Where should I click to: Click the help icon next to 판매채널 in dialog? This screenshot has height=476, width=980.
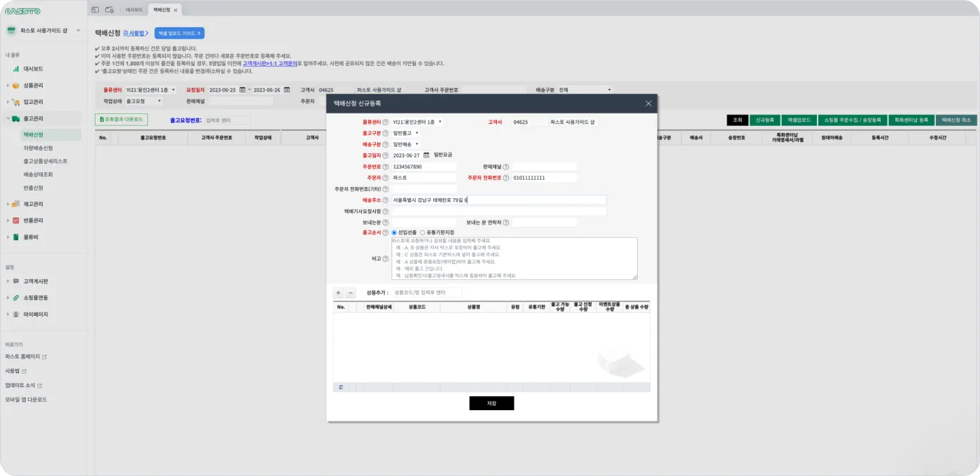pos(506,167)
